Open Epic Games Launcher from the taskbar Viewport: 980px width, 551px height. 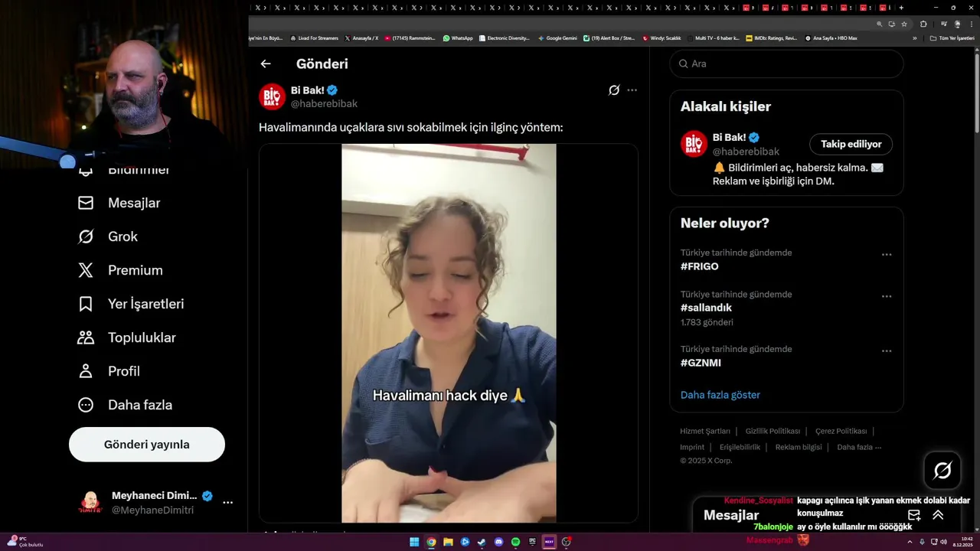[x=532, y=542]
